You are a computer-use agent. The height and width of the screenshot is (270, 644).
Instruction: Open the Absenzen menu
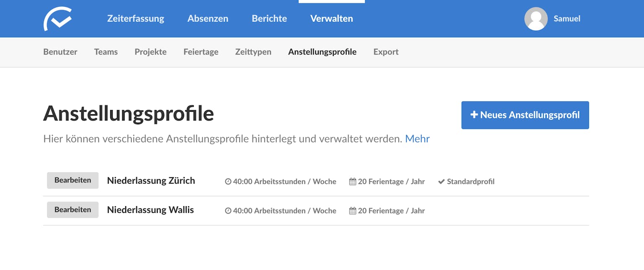click(208, 18)
